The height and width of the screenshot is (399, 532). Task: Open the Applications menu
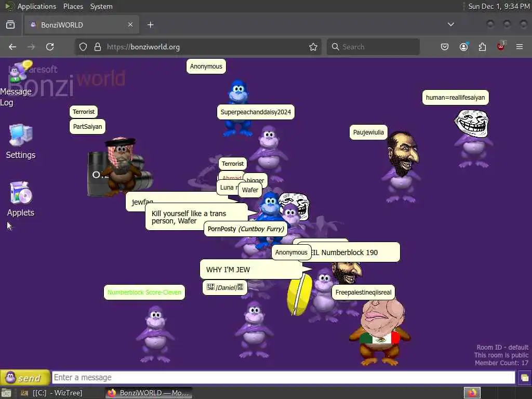(37, 6)
